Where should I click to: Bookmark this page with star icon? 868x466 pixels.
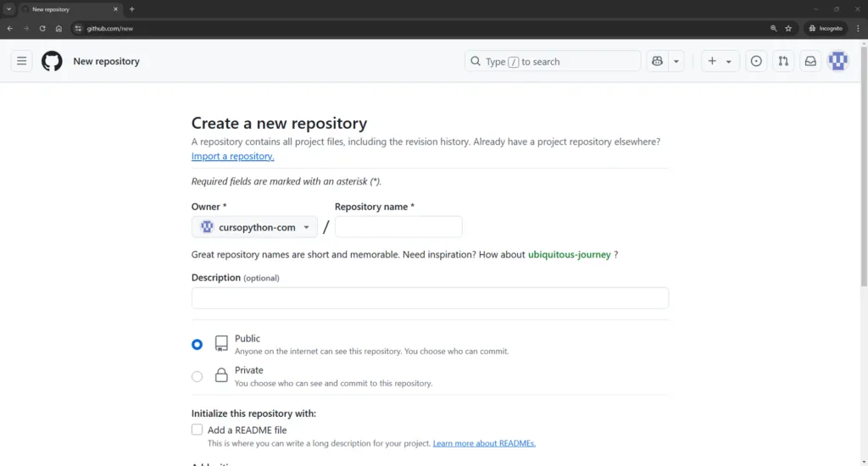pyautogui.click(x=788, y=28)
